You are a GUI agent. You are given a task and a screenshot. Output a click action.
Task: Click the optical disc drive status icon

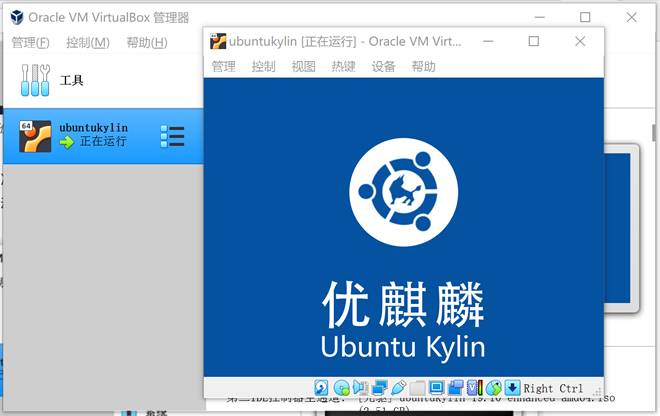(342, 388)
